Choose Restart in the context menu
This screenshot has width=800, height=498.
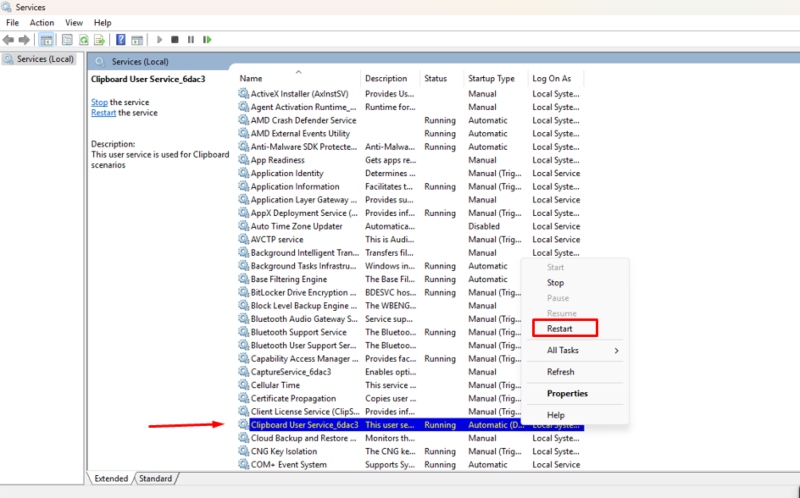[x=560, y=329]
